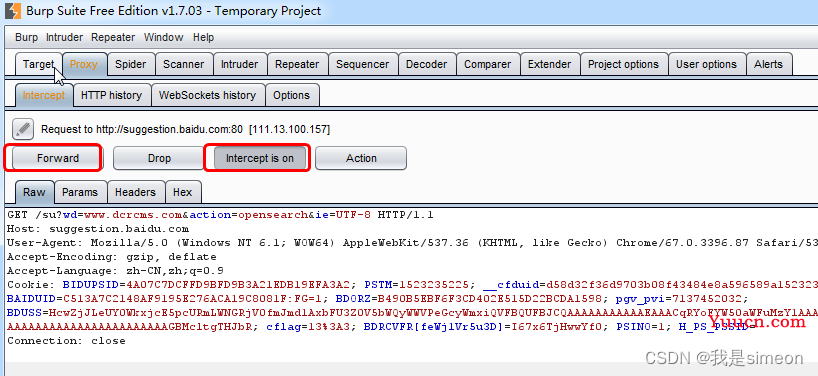
Task: Click the User-Agent header line
Action: [412, 243]
